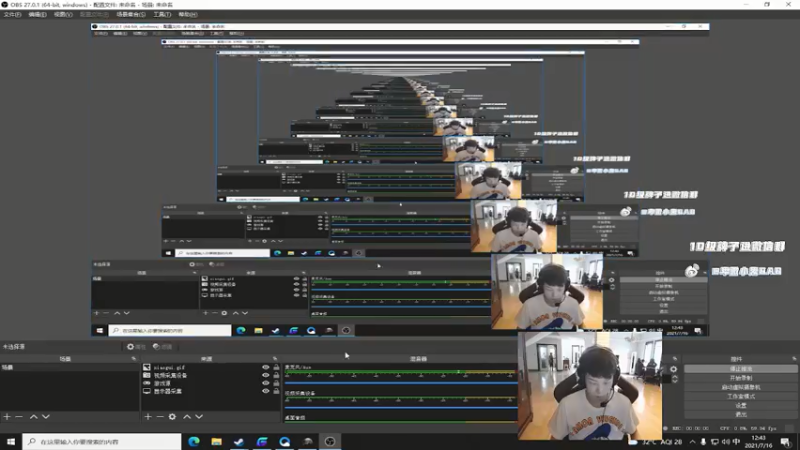
Task: Move scene up in Scenes panel
Action: tap(34, 416)
